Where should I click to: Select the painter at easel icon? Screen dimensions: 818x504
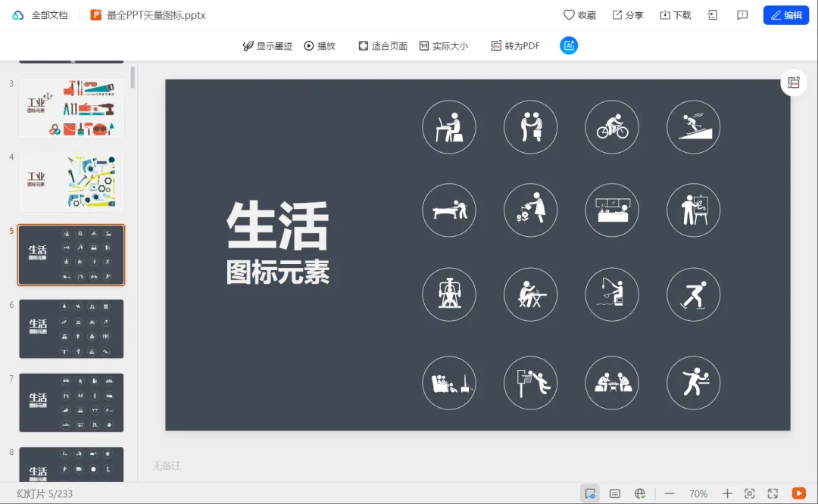coord(693,210)
